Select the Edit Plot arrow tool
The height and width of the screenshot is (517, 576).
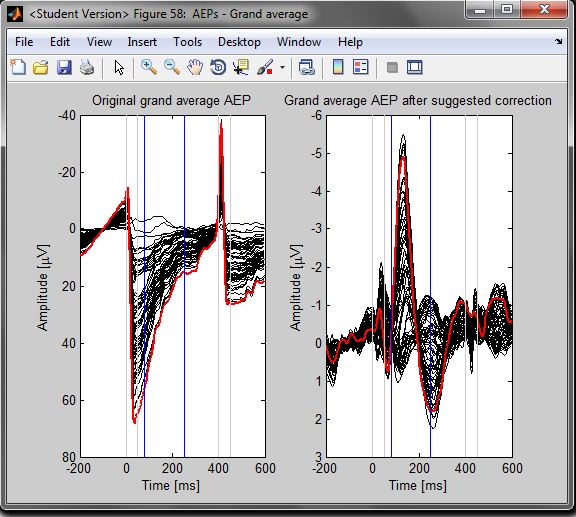(119, 68)
